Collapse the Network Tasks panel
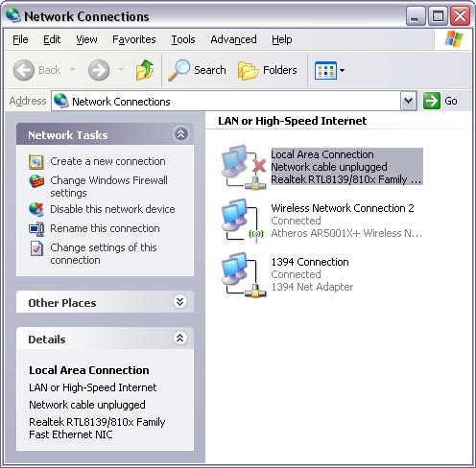 pos(180,133)
